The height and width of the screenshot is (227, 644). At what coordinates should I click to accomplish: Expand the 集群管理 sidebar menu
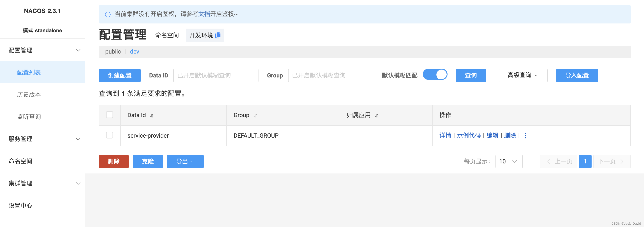pos(42,183)
